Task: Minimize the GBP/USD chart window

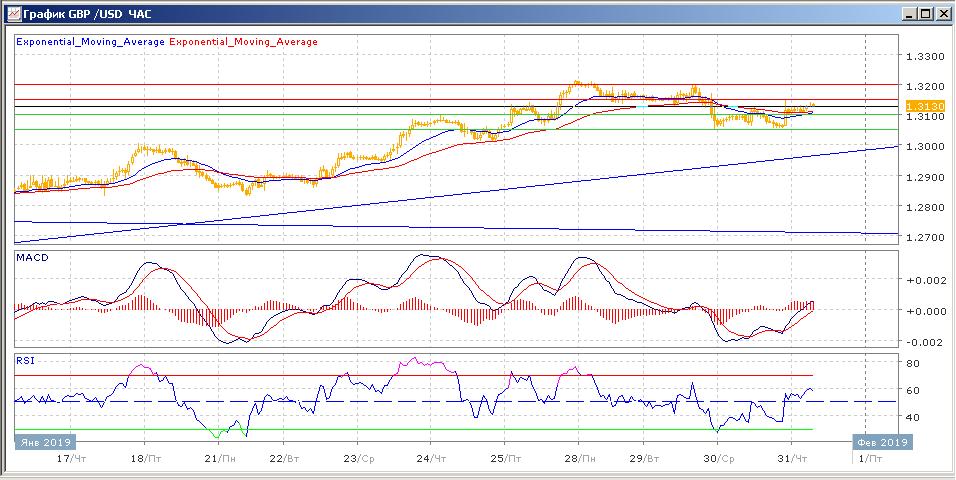Action: 909,13
